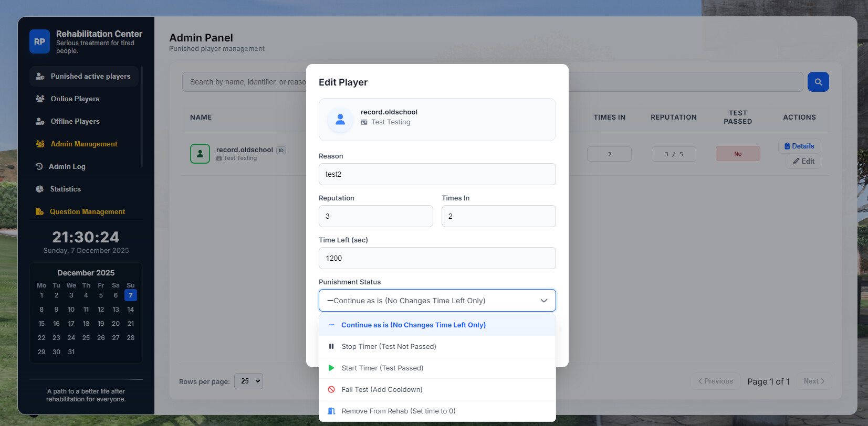Open Admin Log in the sidebar
The image size is (868, 426).
pyautogui.click(x=67, y=166)
